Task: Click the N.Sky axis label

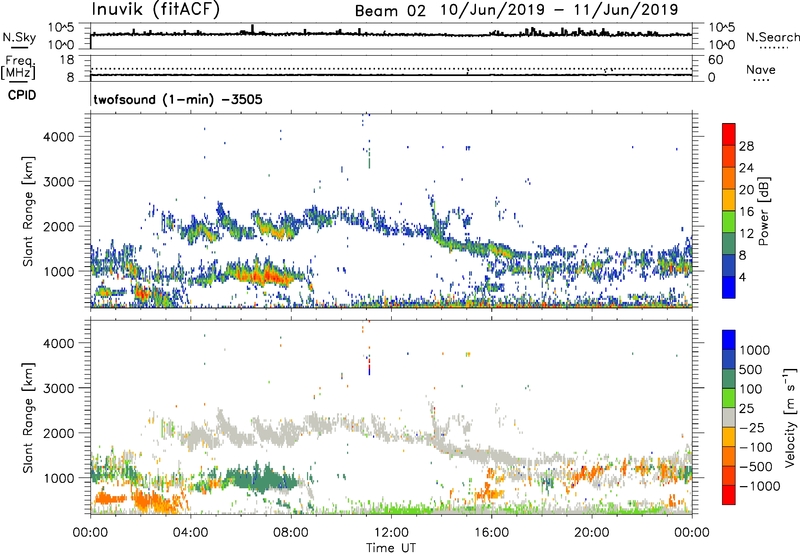Action: point(19,37)
